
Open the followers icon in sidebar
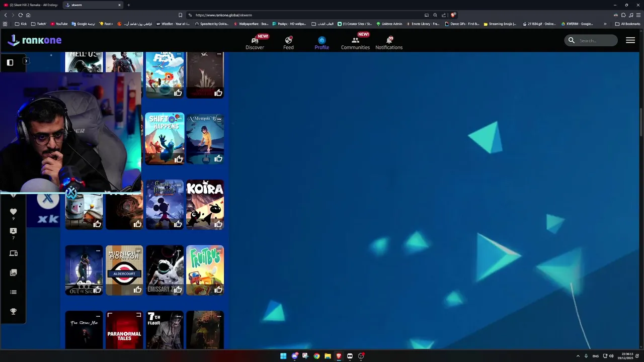(14, 231)
